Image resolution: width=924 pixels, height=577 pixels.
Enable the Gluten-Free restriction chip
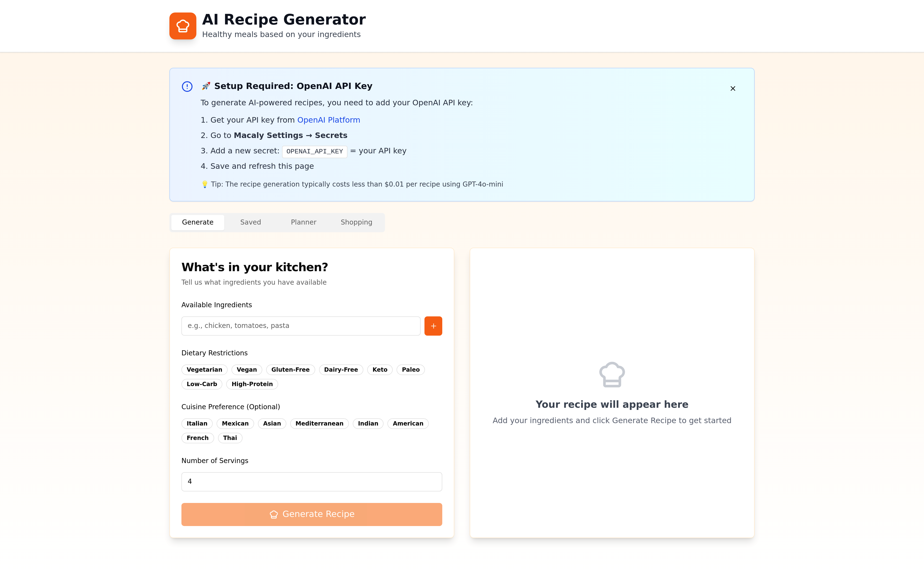coord(290,370)
